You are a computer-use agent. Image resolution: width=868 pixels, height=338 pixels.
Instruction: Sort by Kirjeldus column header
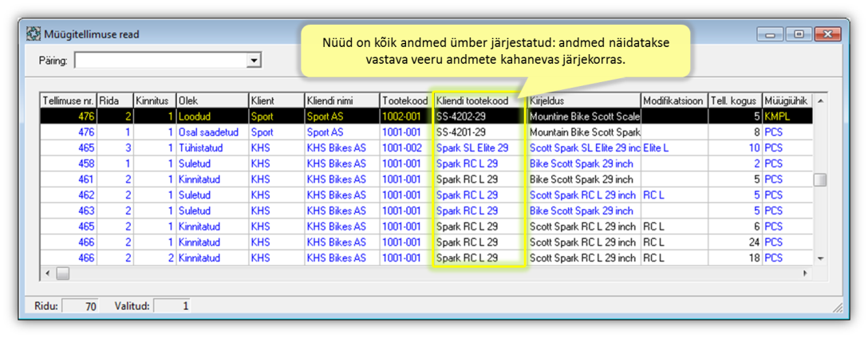[583, 100]
